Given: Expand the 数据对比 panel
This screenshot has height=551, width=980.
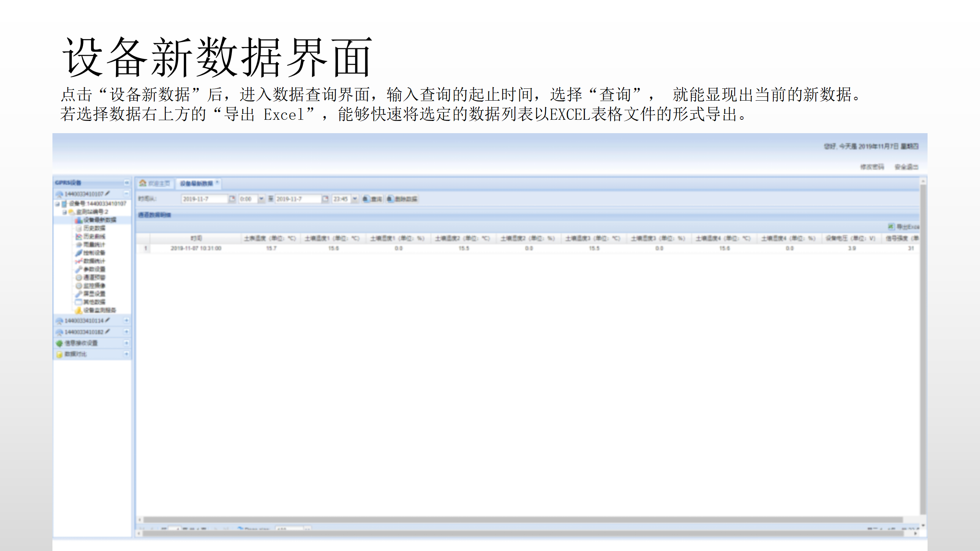Looking at the screenshot, I should [x=126, y=354].
